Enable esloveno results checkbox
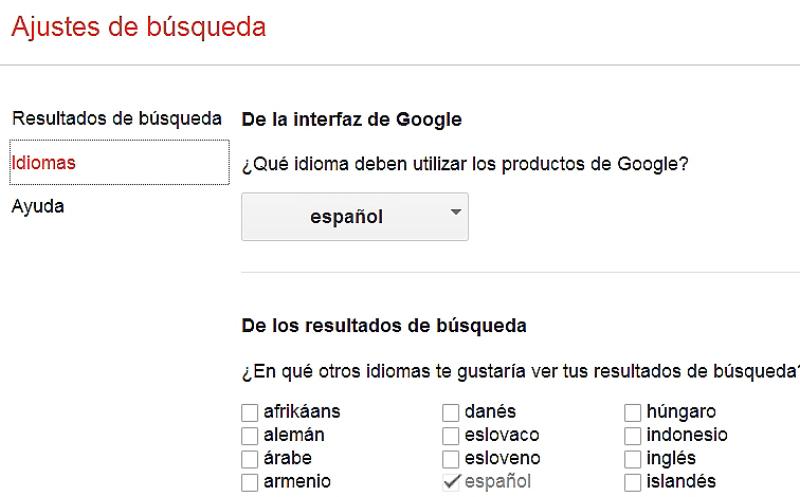800x497 pixels. click(x=451, y=459)
